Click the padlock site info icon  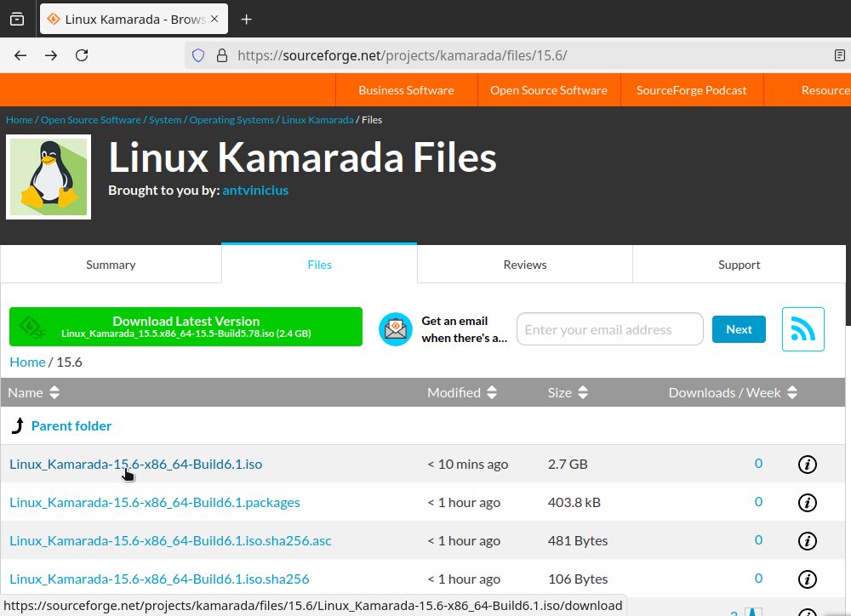click(x=222, y=55)
